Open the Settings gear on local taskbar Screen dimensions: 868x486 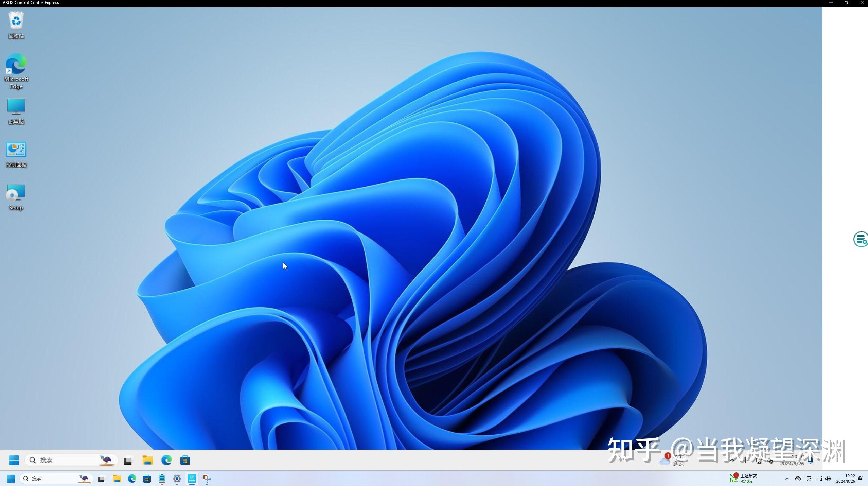coord(177,479)
